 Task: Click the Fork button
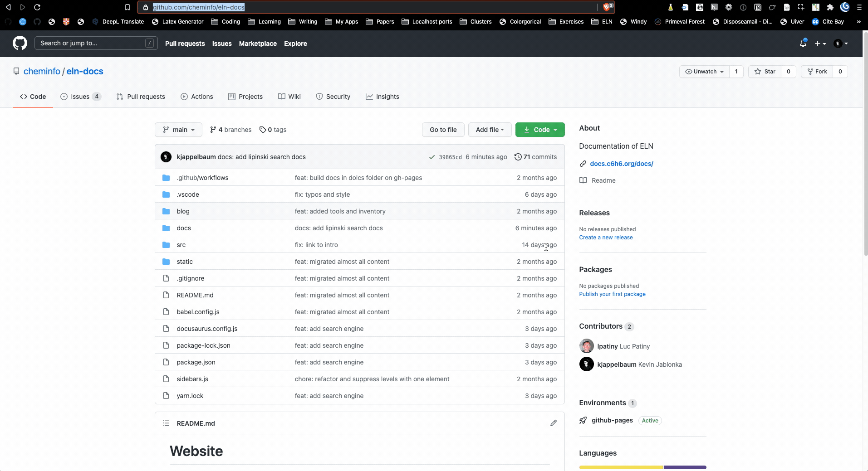tap(817, 72)
